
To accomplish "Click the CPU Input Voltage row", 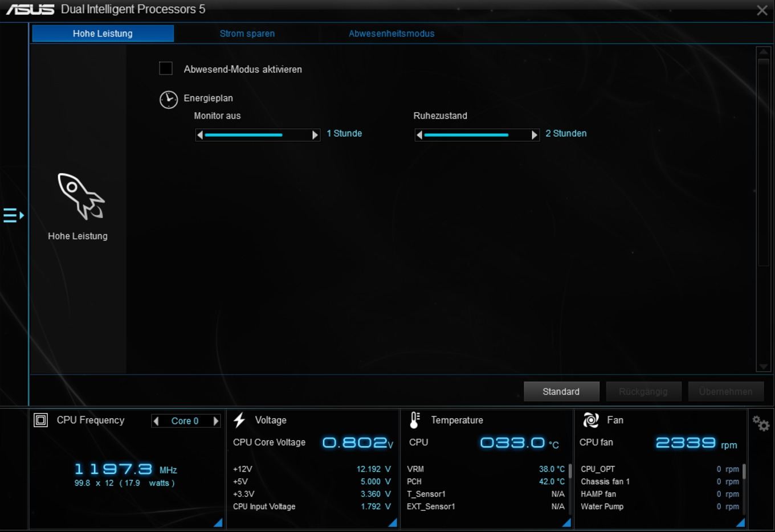I will tap(312, 507).
